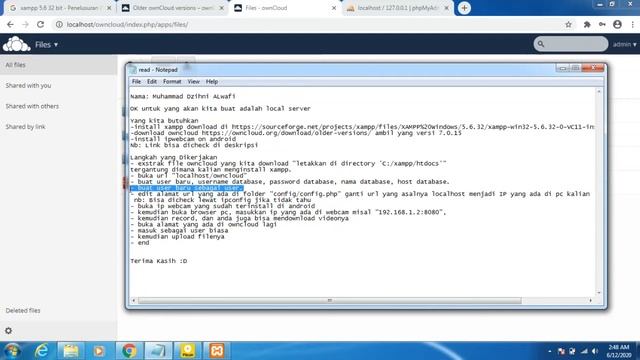Maximize the Notepad window
Image resolution: width=640 pixels, height=360 pixels.
(575, 68)
